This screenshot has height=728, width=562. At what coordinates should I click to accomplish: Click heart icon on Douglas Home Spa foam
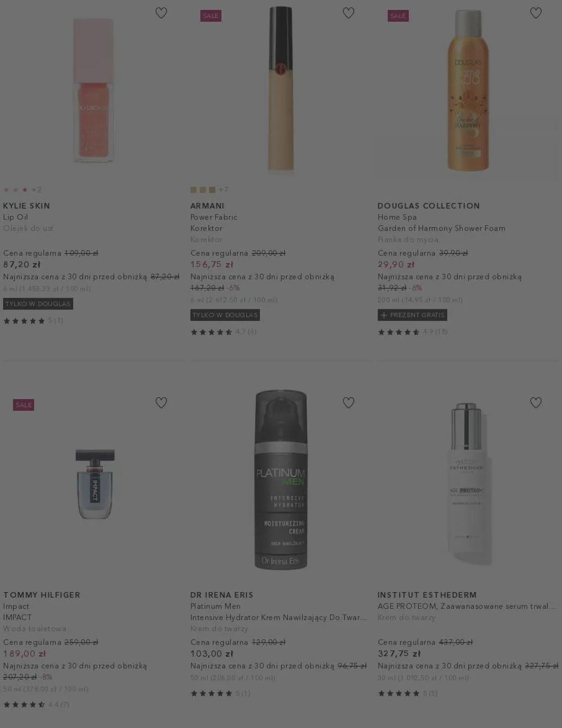[x=535, y=13]
